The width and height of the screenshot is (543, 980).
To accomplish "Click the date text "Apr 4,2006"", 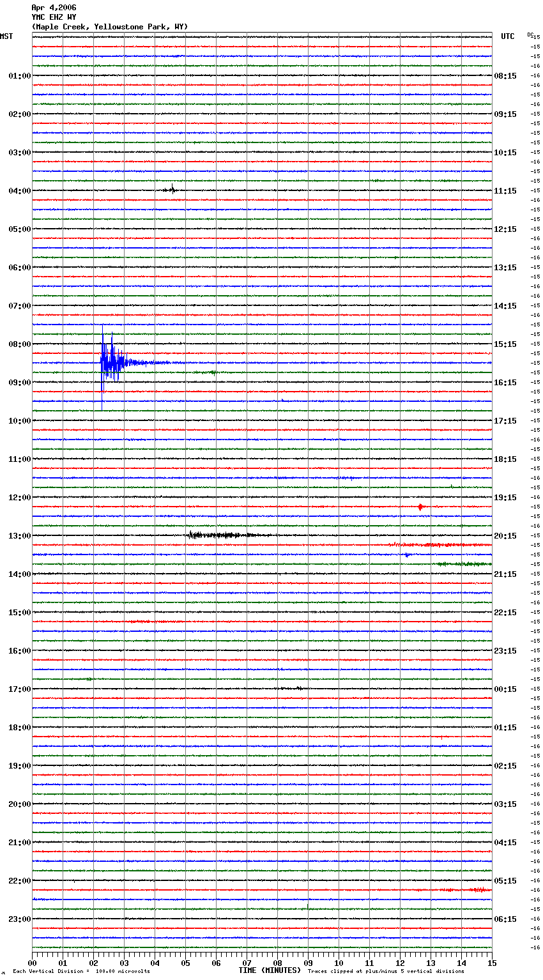I will pyautogui.click(x=54, y=8).
